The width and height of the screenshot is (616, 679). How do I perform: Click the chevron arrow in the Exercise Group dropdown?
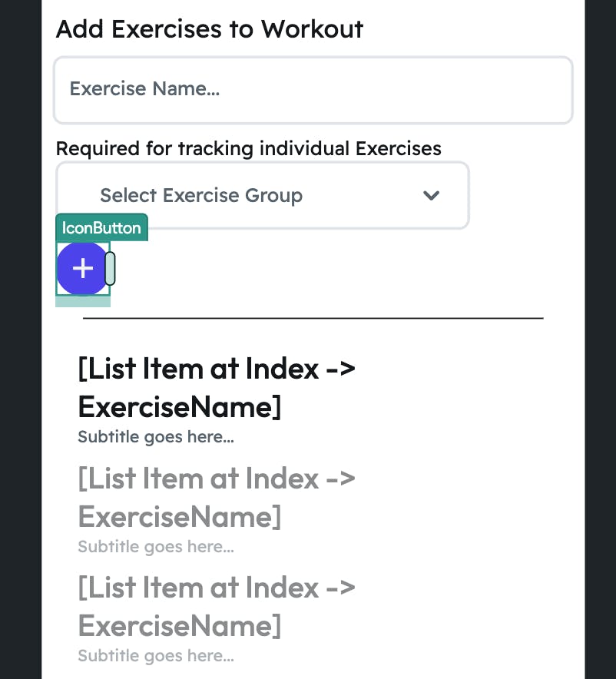click(431, 195)
